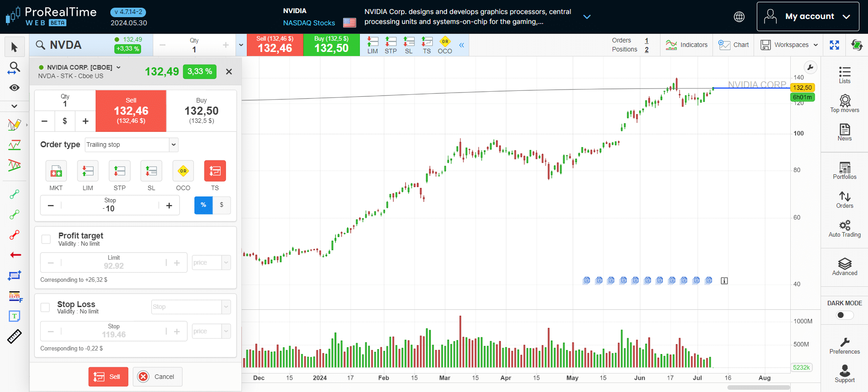Click the STP order icon in top toolbar
Screen dimensions: 868x392
[x=391, y=45]
